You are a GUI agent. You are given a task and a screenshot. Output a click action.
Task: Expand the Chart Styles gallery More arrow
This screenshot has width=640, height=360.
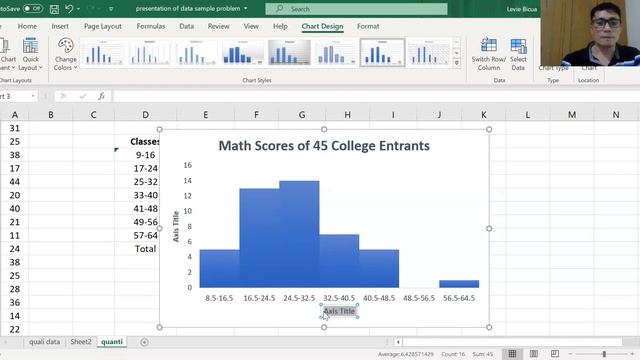(457, 63)
